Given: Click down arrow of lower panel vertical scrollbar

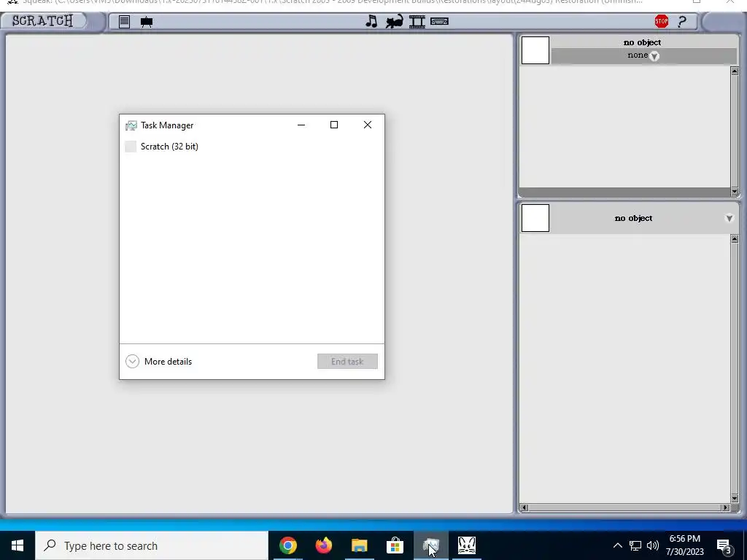Looking at the screenshot, I should click(x=734, y=498).
